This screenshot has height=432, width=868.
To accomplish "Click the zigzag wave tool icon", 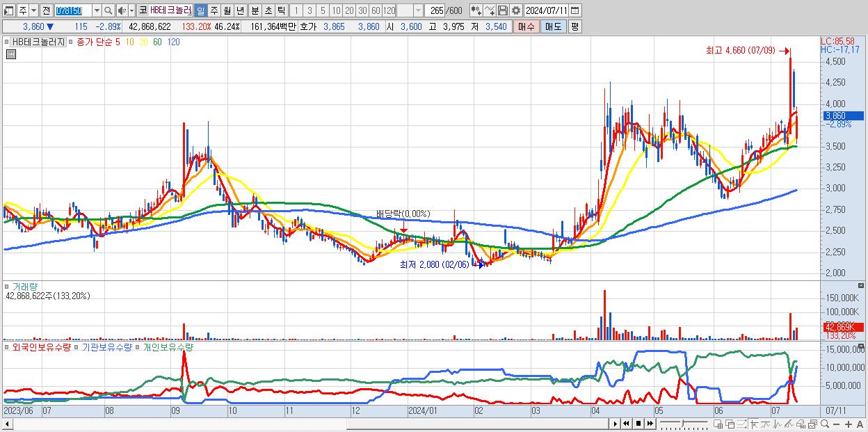I will coord(777,424).
